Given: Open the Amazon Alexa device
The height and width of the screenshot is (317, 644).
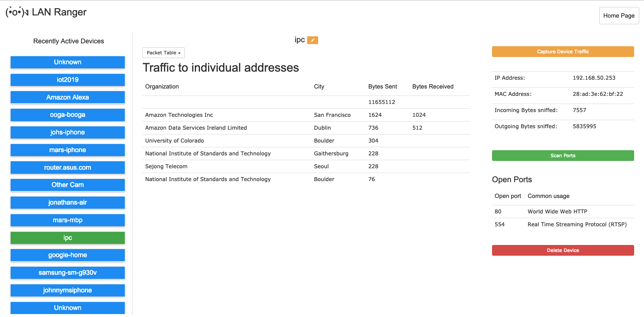Looking at the screenshot, I should (x=68, y=97).
